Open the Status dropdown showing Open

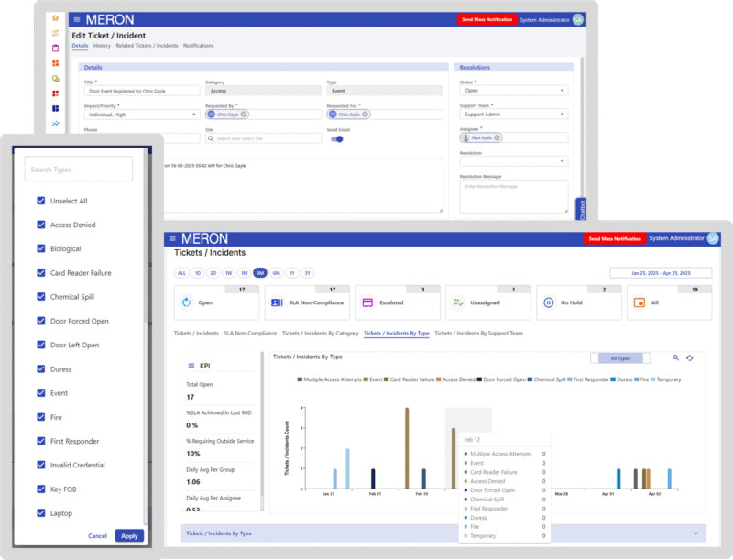click(x=514, y=90)
